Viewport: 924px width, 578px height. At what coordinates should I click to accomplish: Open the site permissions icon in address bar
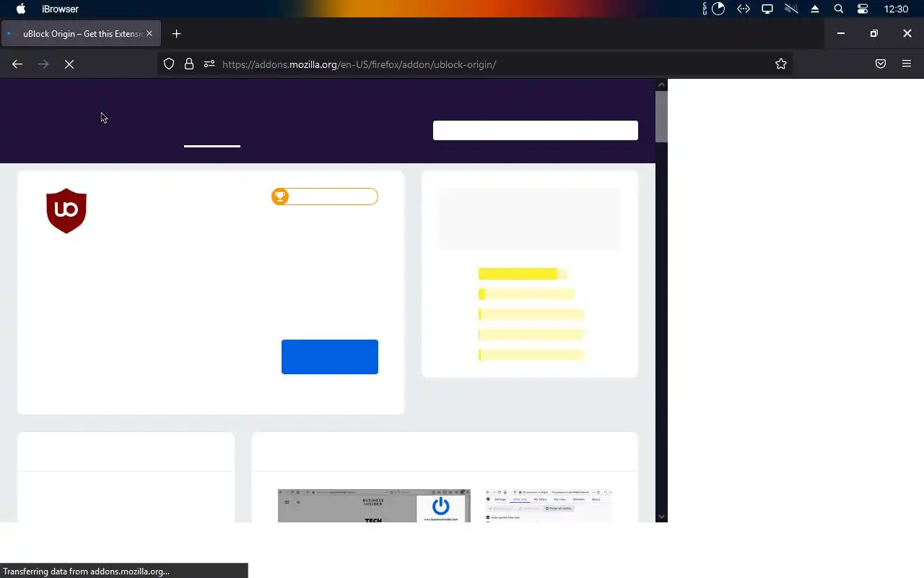[x=209, y=64]
